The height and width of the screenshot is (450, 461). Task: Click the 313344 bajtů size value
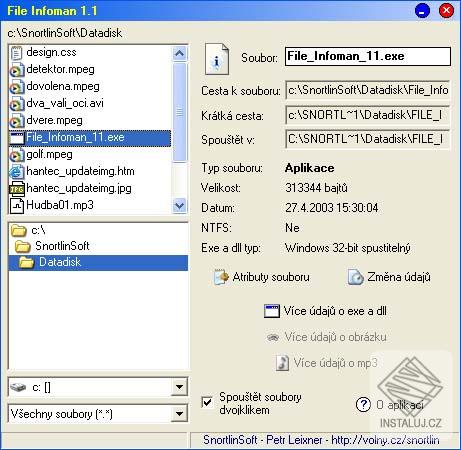pos(316,188)
